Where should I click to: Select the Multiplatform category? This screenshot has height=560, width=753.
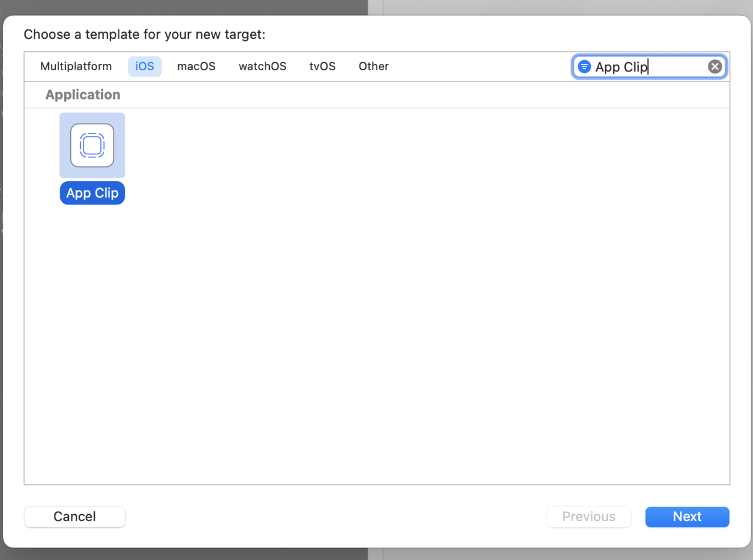[x=75, y=66]
